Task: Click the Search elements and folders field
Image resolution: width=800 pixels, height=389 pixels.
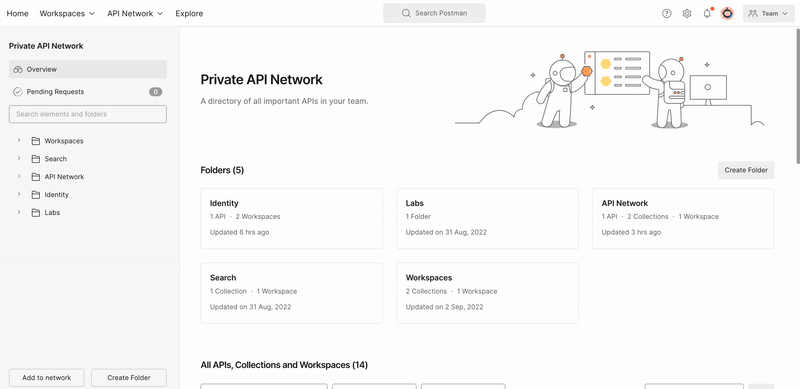Action: coord(88,114)
